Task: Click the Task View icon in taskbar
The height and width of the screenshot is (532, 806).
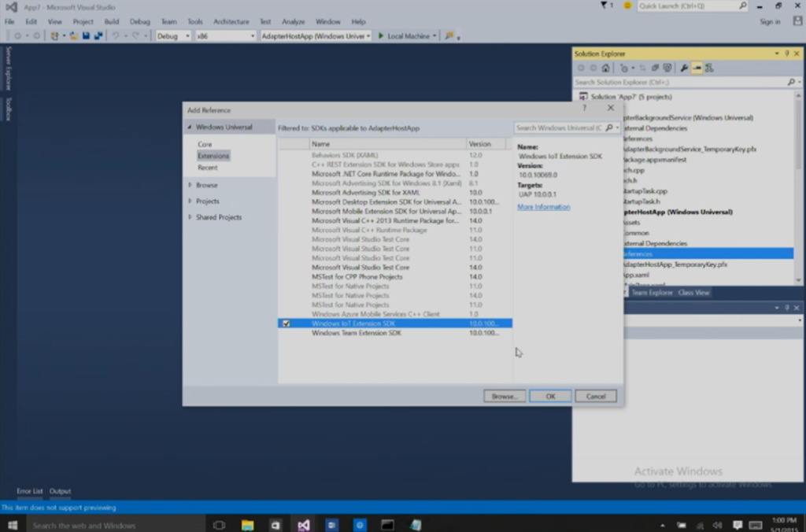Action: click(x=219, y=525)
